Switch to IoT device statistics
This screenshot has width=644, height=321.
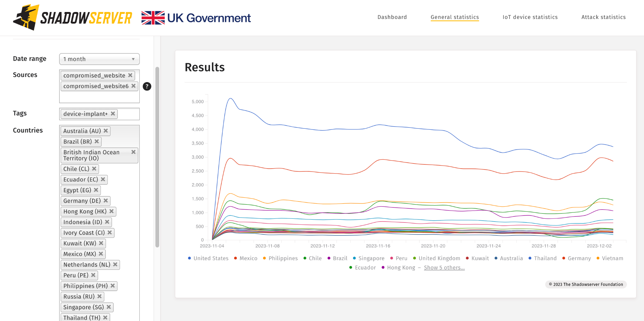pyautogui.click(x=530, y=17)
